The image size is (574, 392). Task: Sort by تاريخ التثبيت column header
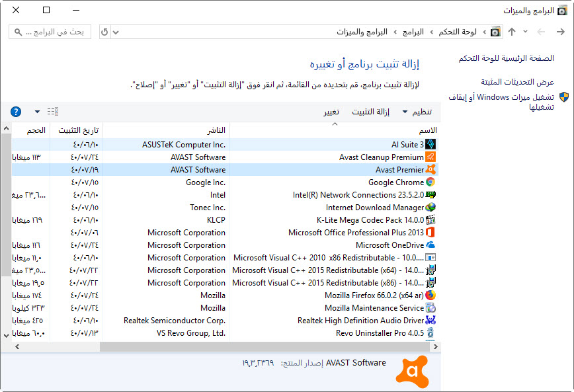tap(77, 130)
